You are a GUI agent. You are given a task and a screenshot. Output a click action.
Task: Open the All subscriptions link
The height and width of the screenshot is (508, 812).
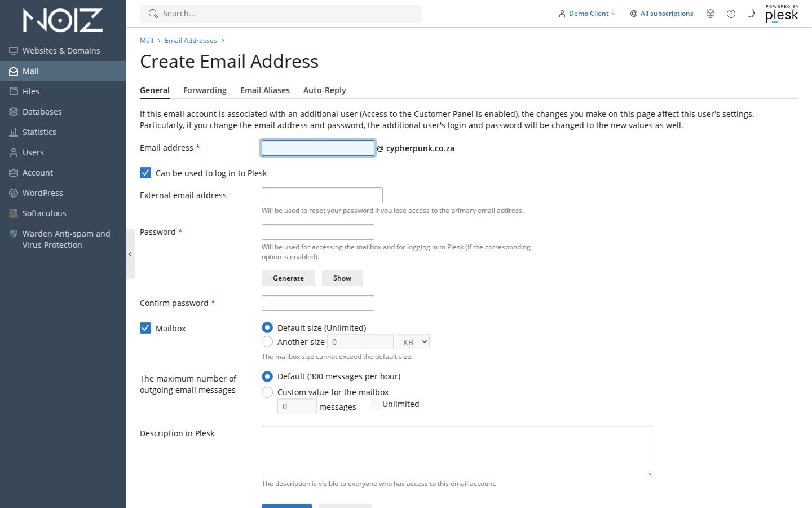pyautogui.click(x=667, y=14)
